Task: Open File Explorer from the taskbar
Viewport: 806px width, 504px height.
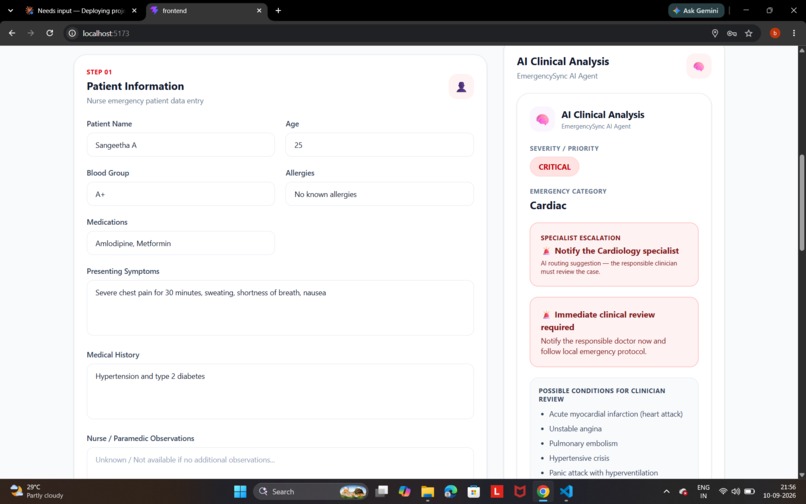Action: pyautogui.click(x=428, y=491)
